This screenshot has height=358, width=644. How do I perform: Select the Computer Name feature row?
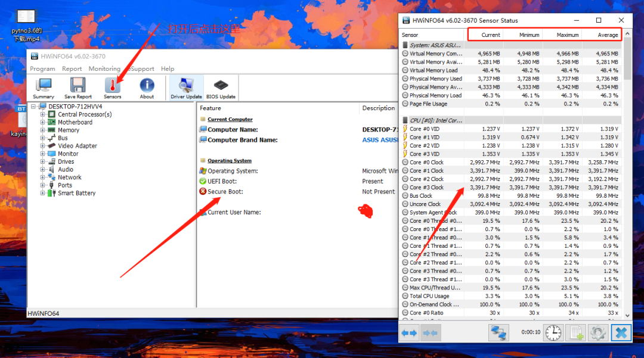298,130
